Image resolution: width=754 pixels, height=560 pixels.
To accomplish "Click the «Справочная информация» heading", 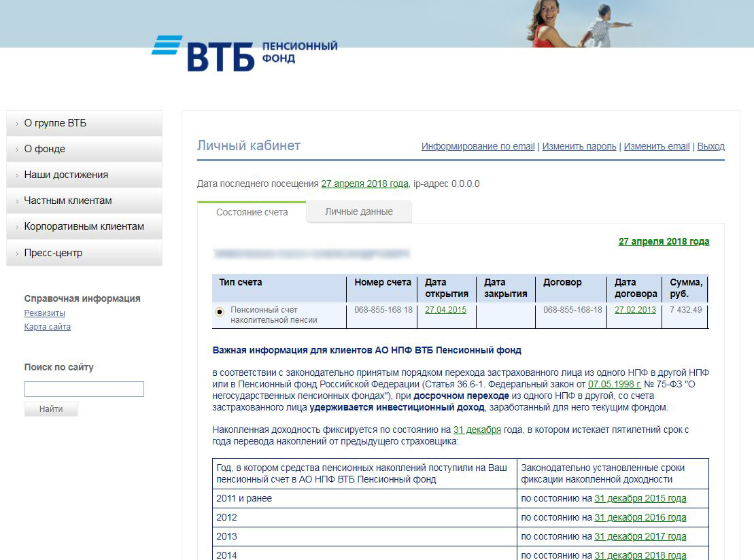I will [82, 298].
